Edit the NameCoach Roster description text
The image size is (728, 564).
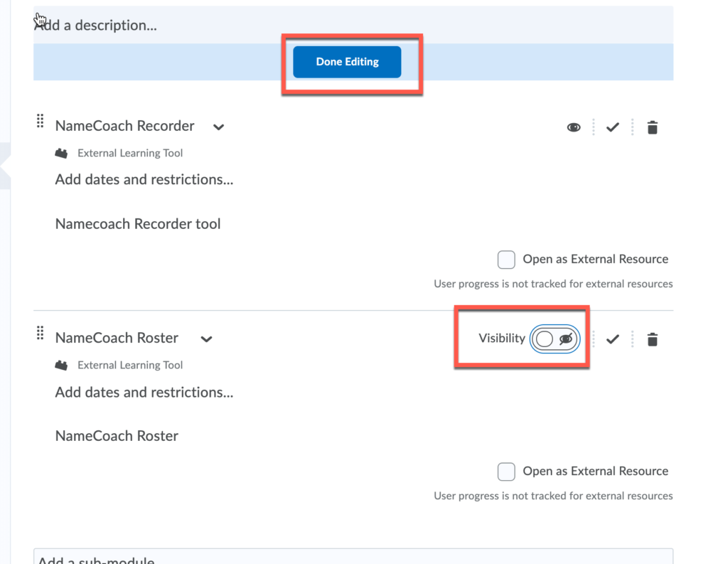tap(117, 436)
